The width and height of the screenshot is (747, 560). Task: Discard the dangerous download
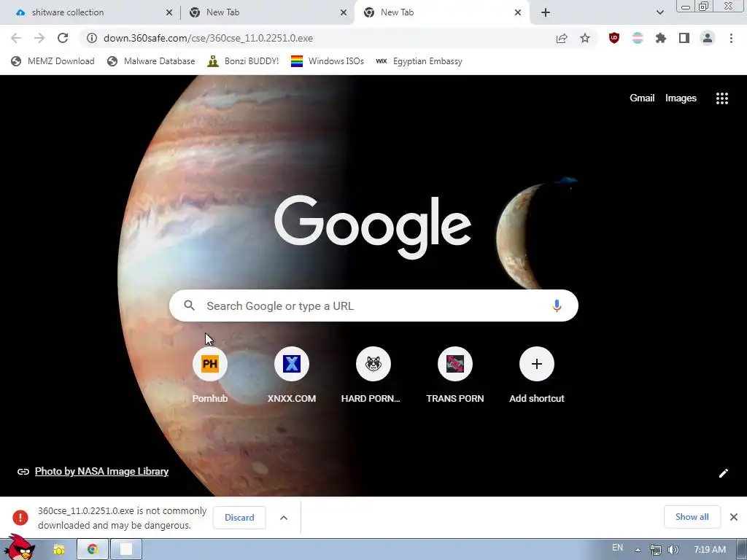pos(239,518)
